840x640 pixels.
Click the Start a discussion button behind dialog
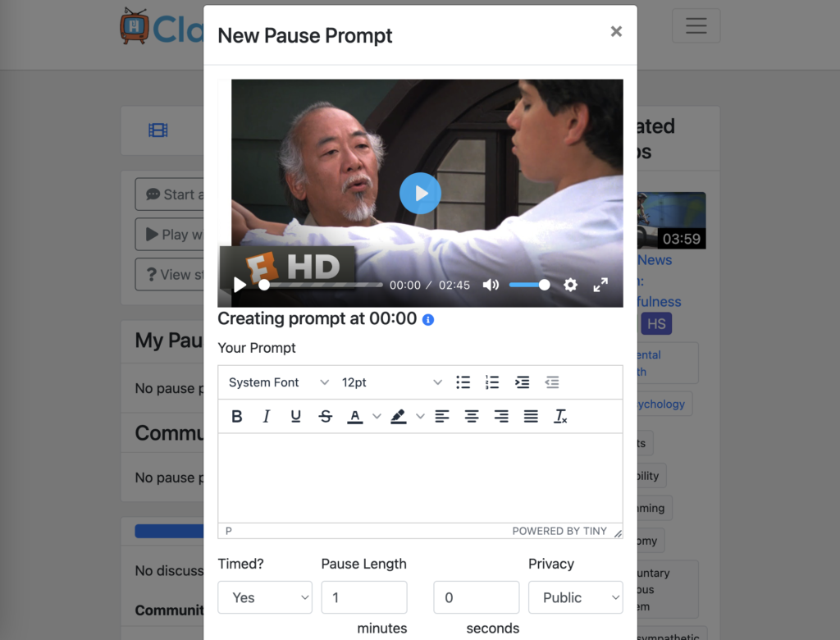point(169,194)
